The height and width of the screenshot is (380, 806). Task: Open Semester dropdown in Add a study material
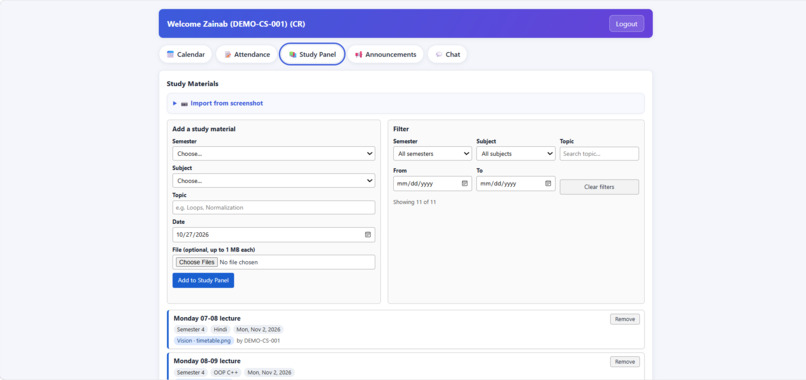(273, 153)
